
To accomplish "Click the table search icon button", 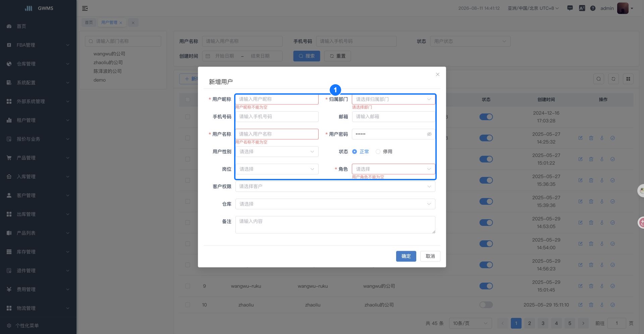I will 599,79.
